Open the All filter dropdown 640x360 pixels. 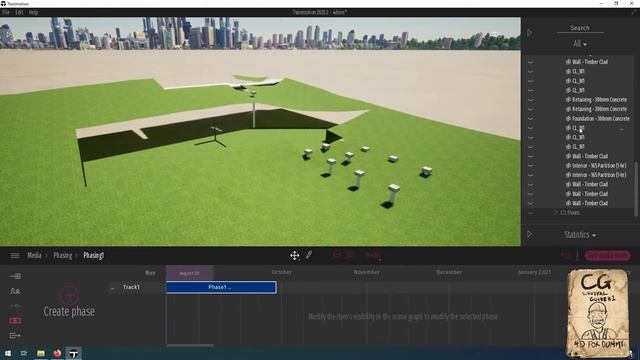point(580,44)
